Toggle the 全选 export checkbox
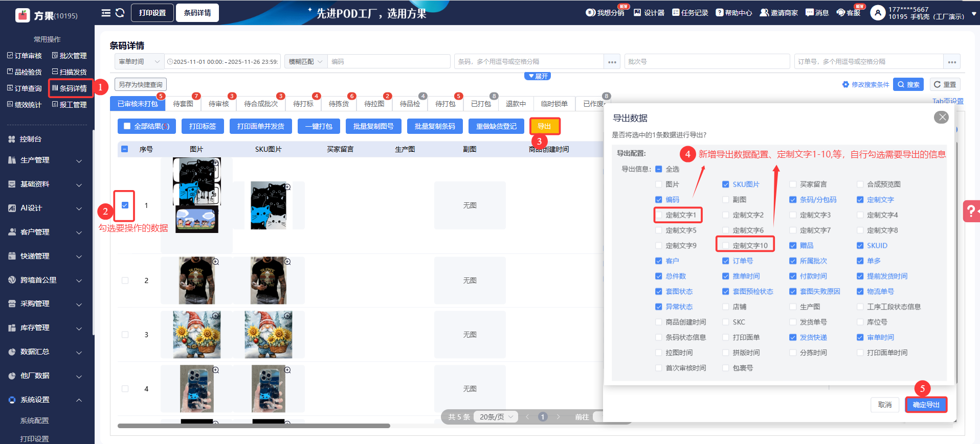This screenshot has height=444, width=980. coord(659,169)
